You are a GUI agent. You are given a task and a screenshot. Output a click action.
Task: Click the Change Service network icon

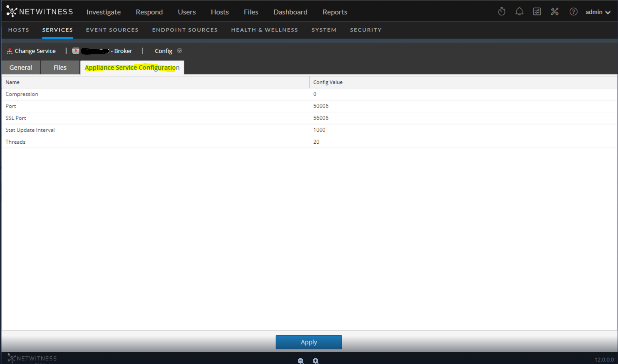9,51
